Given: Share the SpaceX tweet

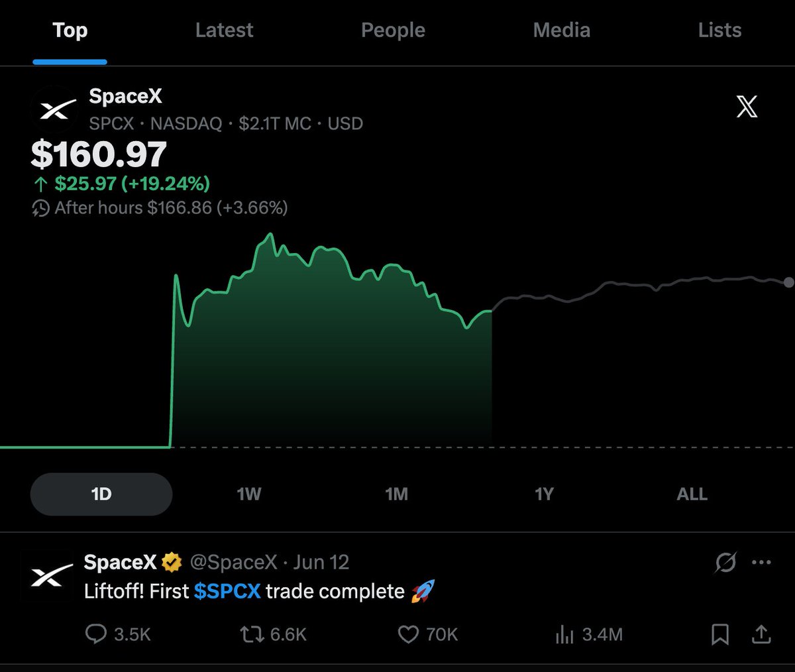Looking at the screenshot, I should click(762, 634).
